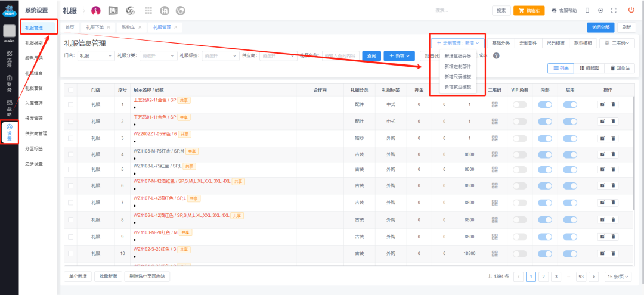This screenshot has height=295, width=644.
Task: Toggle 启用 switch for row 3
Action: 570,138
